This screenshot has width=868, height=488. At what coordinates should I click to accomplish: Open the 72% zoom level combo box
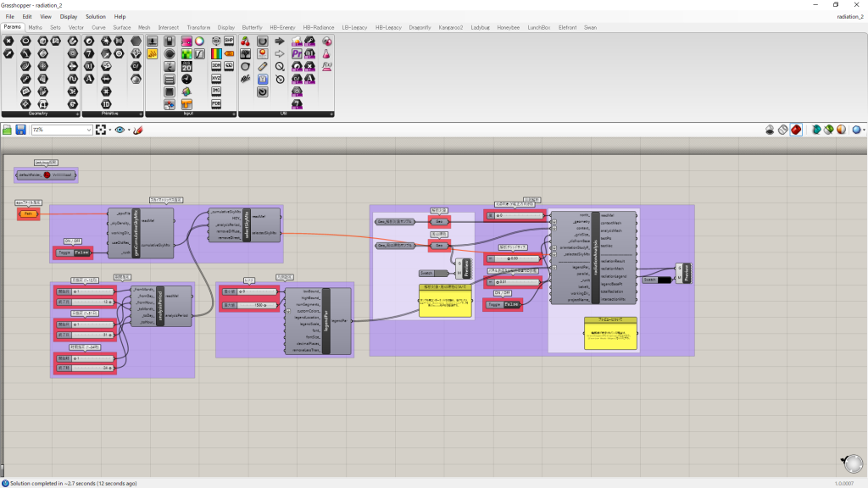click(62, 130)
